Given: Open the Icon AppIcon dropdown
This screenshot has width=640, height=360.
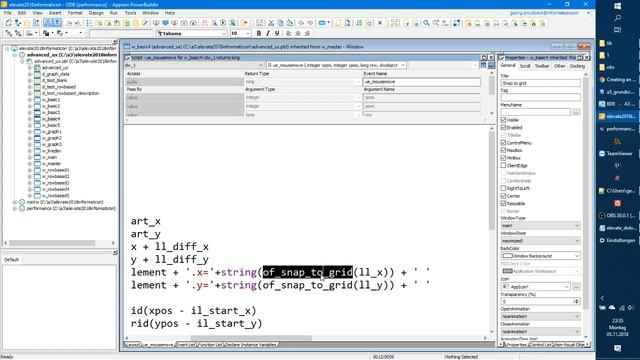Looking at the screenshot, I should pos(566,287).
